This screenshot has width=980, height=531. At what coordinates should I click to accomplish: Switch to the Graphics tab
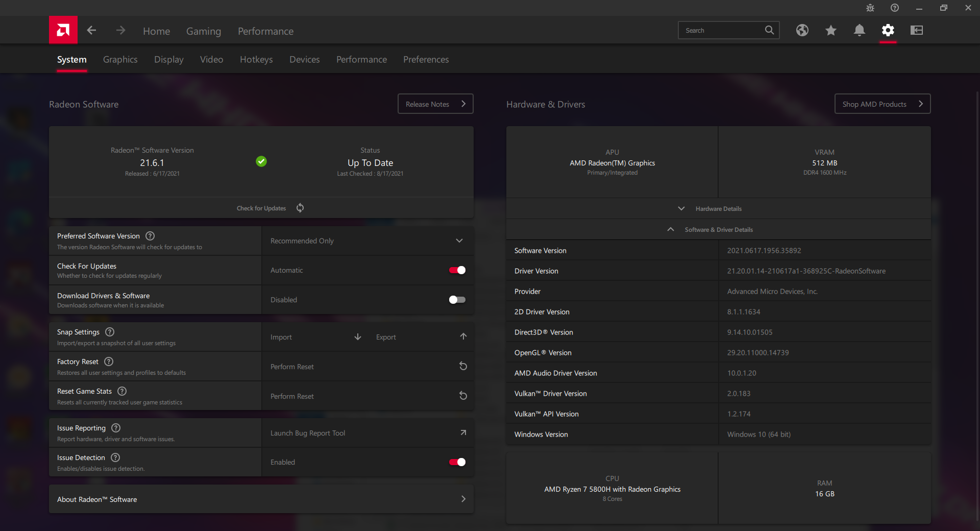point(120,60)
